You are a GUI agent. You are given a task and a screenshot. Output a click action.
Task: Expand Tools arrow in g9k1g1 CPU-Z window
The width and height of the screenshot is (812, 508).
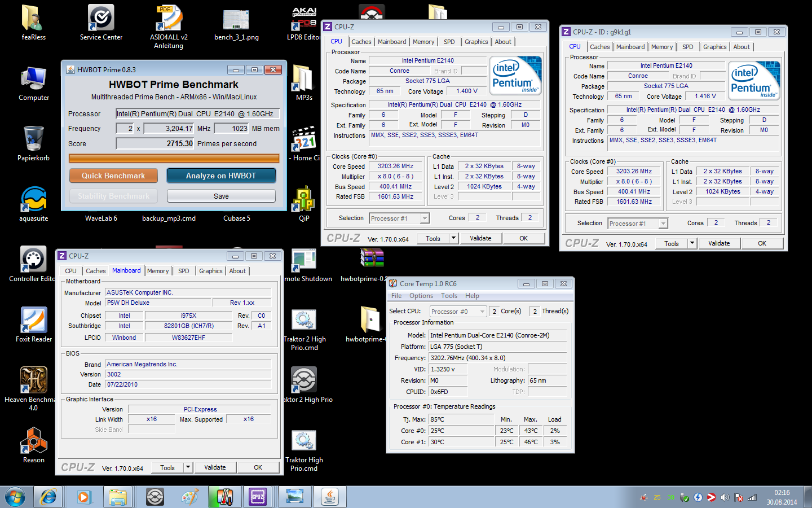(x=692, y=243)
